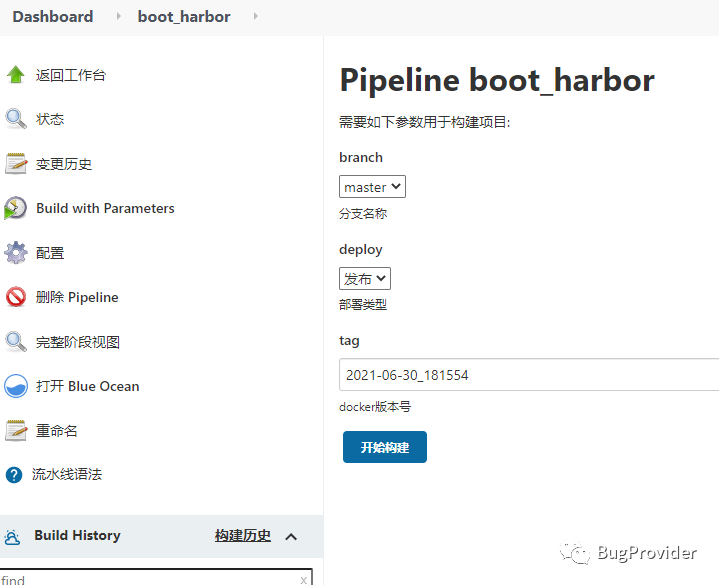Open the deploy 发布 dropdown

click(x=365, y=279)
